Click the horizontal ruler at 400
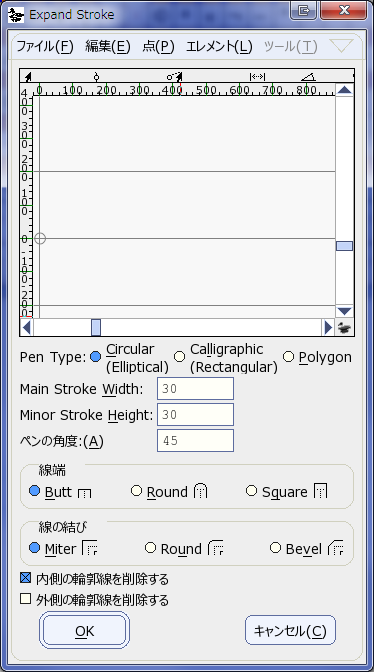Image resolution: width=374 pixels, height=672 pixels. (173, 90)
